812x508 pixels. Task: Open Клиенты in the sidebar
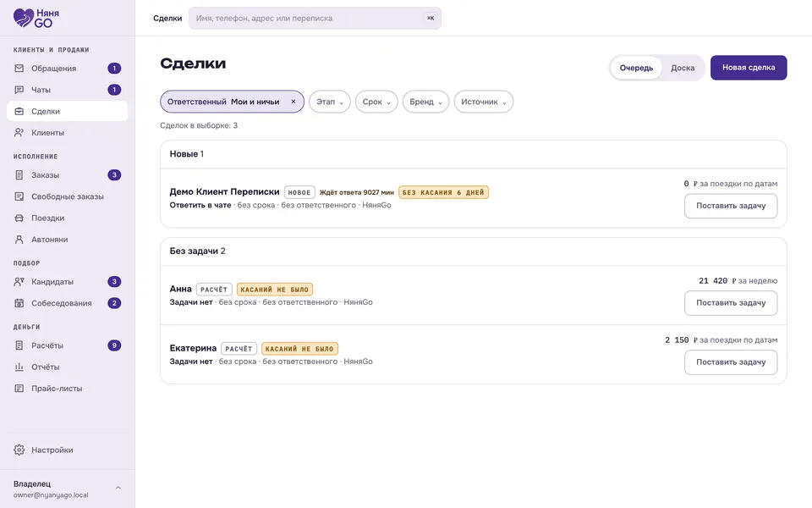point(68,133)
